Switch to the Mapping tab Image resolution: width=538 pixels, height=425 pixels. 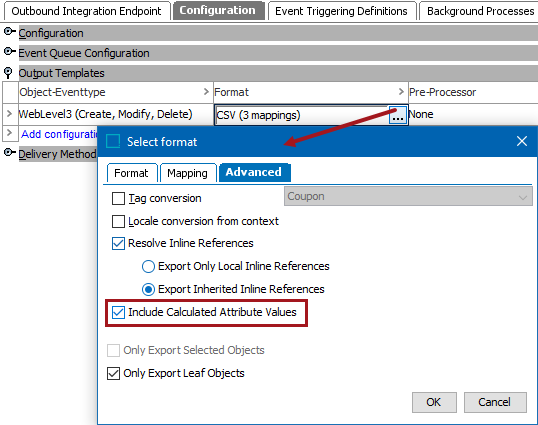point(187,173)
